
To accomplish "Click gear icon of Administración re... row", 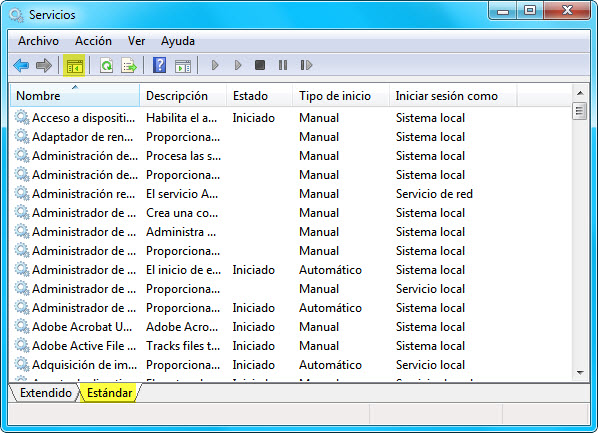I will coord(22,193).
